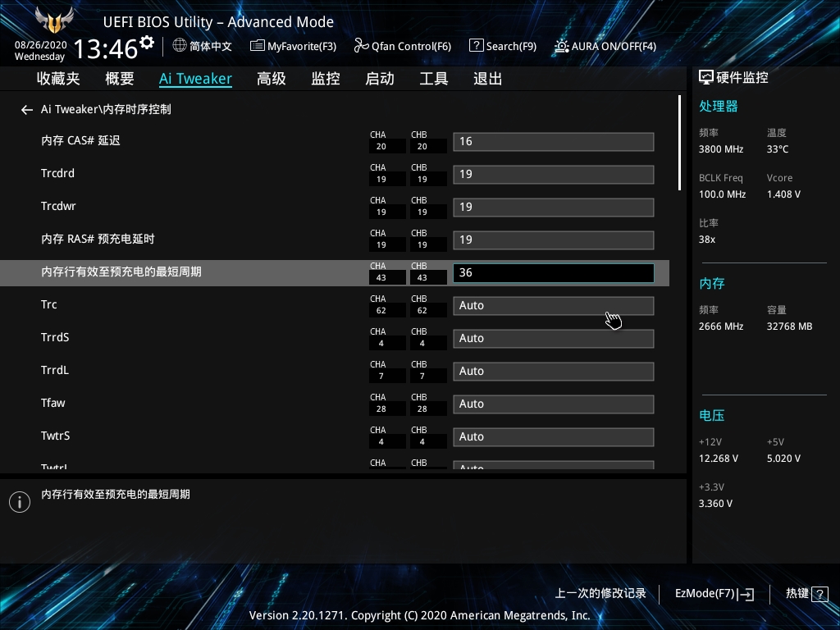Click the hardware monitor screen icon
Screen dimensions: 840x630
(706, 78)
